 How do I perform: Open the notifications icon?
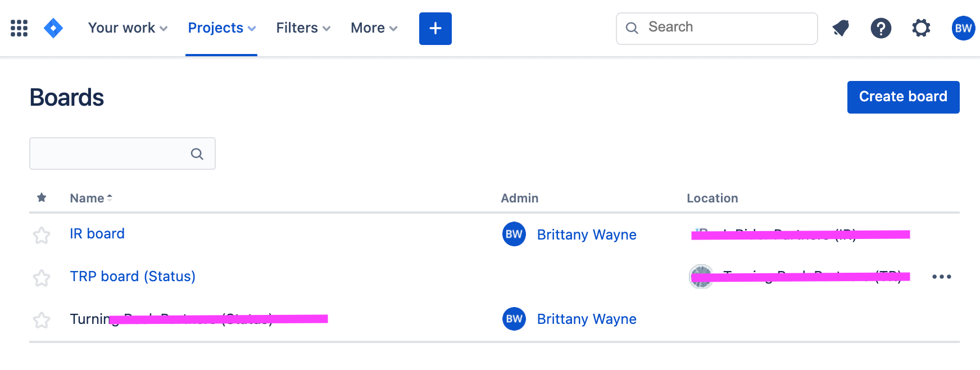(841, 28)
